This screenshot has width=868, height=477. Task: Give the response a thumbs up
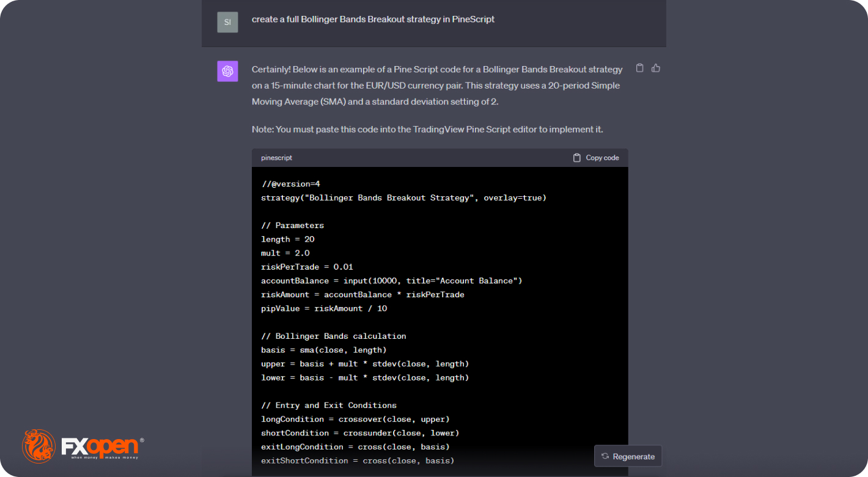point(656,68)
